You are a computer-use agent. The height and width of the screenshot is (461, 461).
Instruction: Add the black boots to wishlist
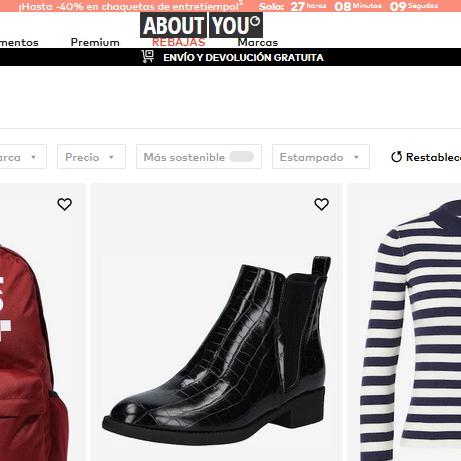tap(321, 204)
